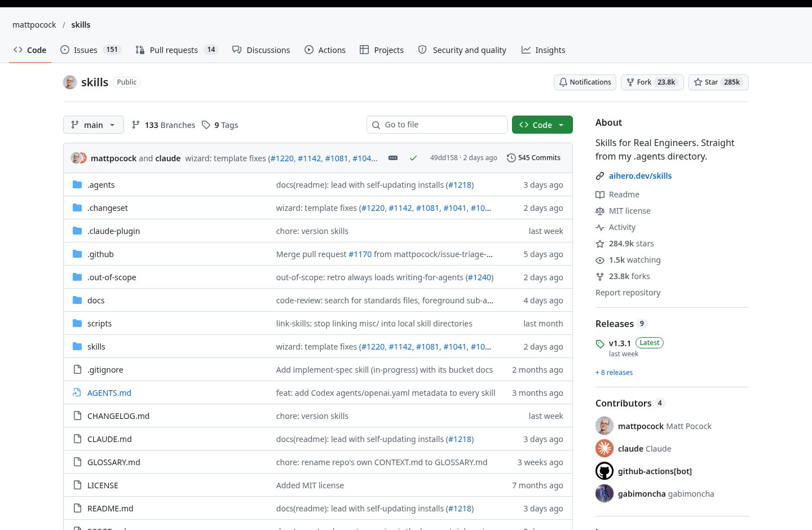Open the Discussions tab
812x530 pixels.
[261, 50]
